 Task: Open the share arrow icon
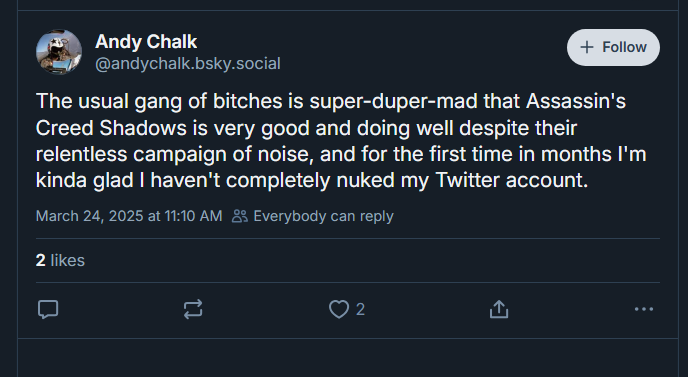pyautogui.click(x=499, y=309)
